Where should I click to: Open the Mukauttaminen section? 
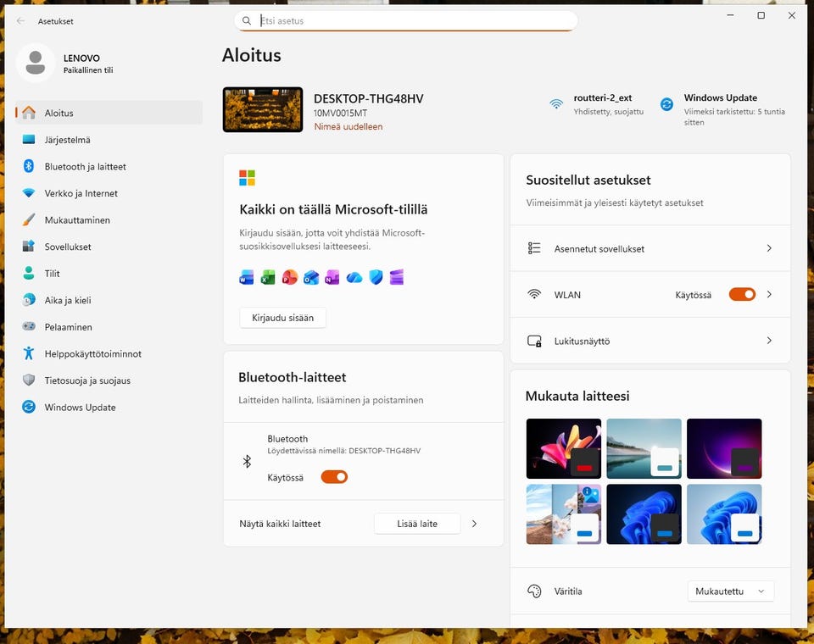[109, 220]
